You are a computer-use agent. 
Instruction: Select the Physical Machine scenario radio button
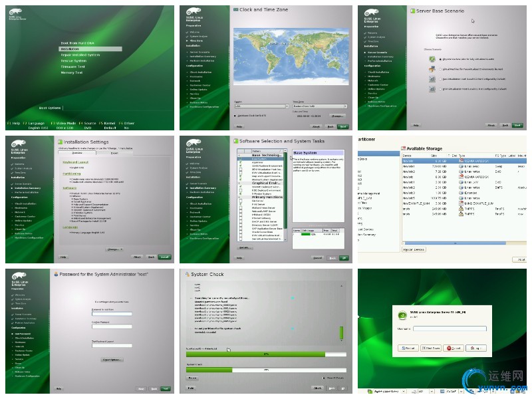pos(440,59)
